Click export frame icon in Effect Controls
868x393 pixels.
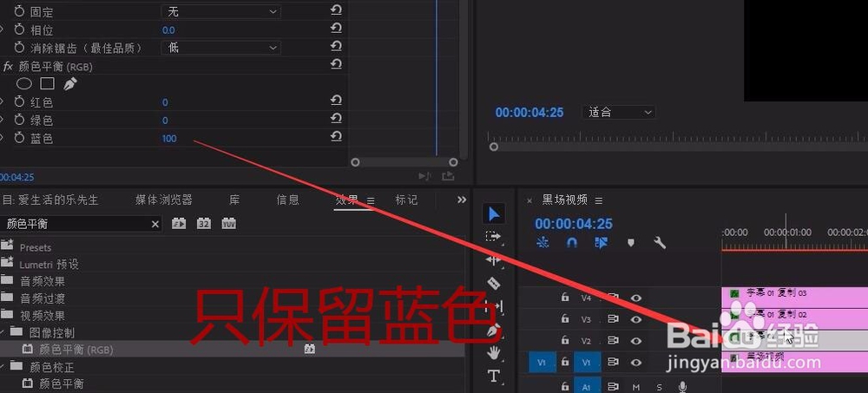coord(448,176)
